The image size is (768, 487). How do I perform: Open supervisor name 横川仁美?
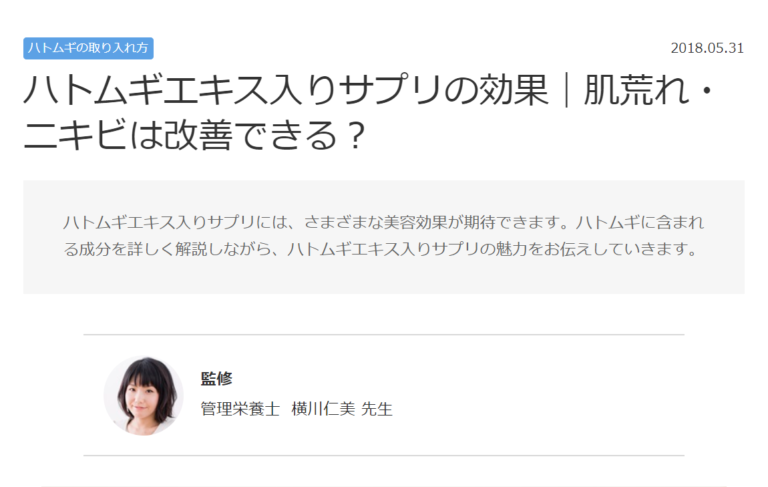[323, 409]
